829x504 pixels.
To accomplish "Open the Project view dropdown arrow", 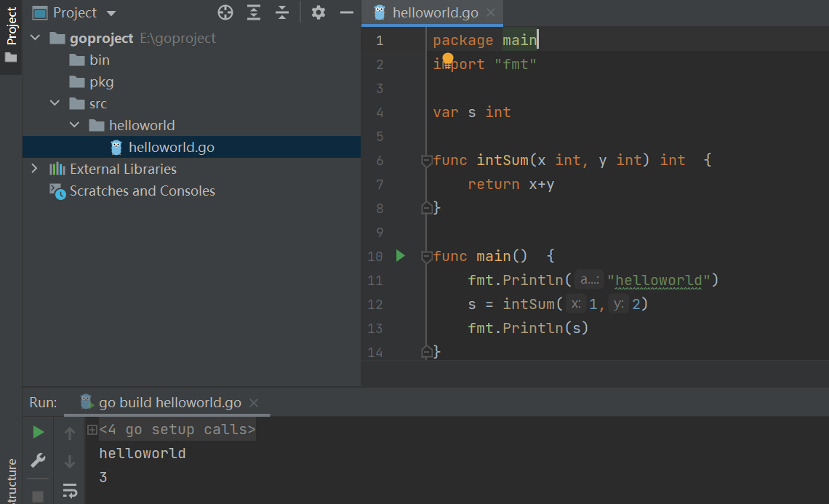I will click(x=111, y=13).
